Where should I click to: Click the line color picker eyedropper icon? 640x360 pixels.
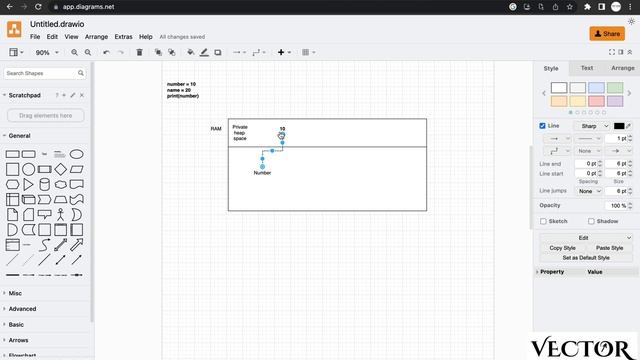pyautogui.click(x=629, y=126)
